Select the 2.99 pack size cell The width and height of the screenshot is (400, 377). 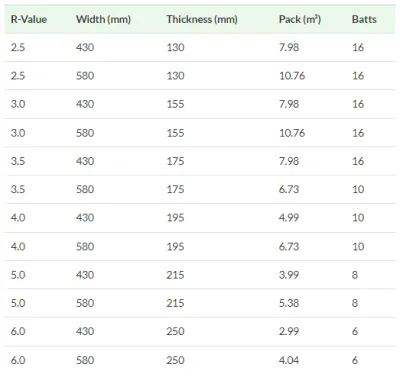pos(289,331)
